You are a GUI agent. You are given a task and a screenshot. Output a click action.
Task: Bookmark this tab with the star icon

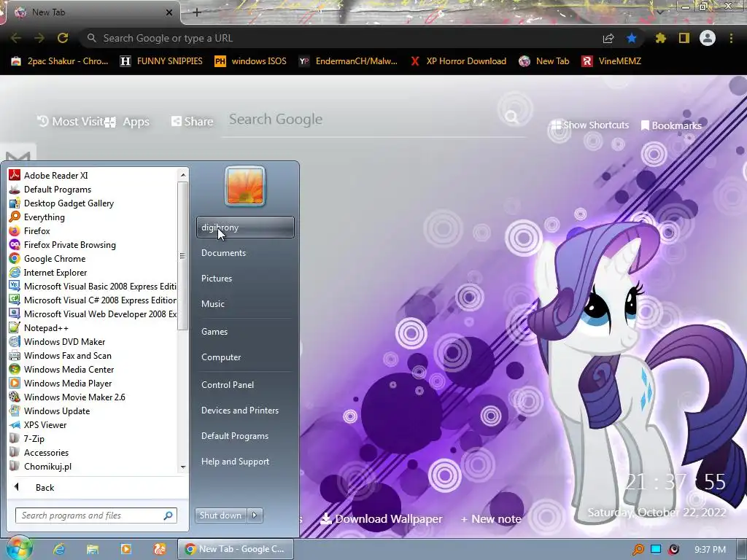pos(632,38)
